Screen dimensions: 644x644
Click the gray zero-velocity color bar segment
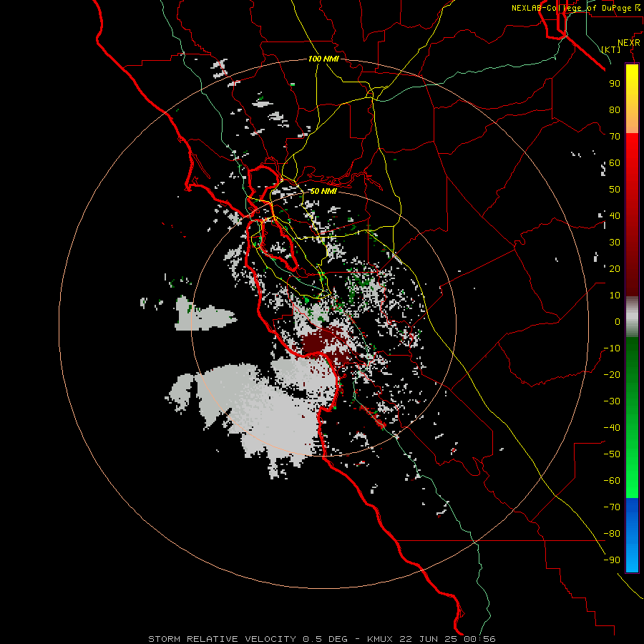click(632, 317)
